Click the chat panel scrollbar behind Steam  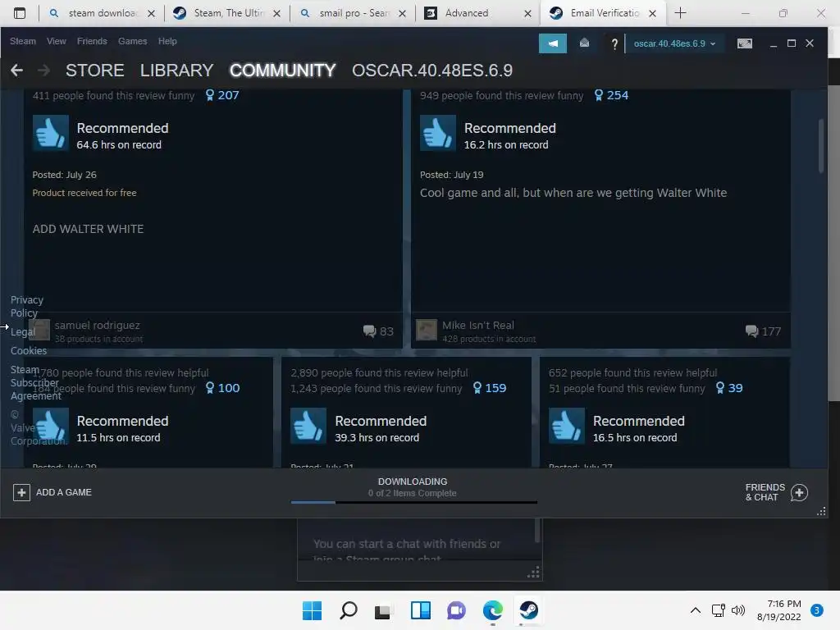tap(537, 531)
